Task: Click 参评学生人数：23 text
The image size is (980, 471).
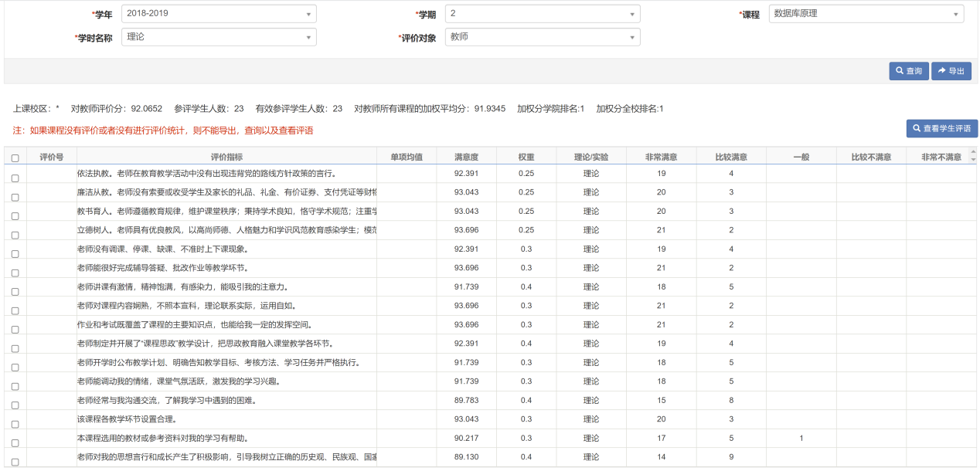Action: (x=209, y=109)
